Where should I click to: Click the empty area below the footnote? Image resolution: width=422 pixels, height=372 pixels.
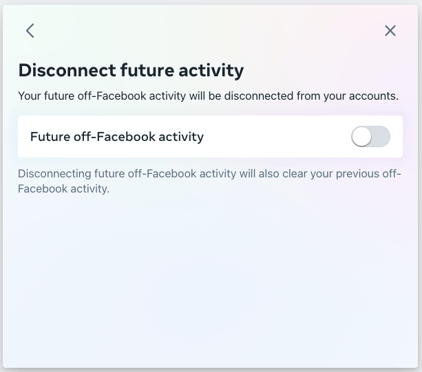[210, 280]
